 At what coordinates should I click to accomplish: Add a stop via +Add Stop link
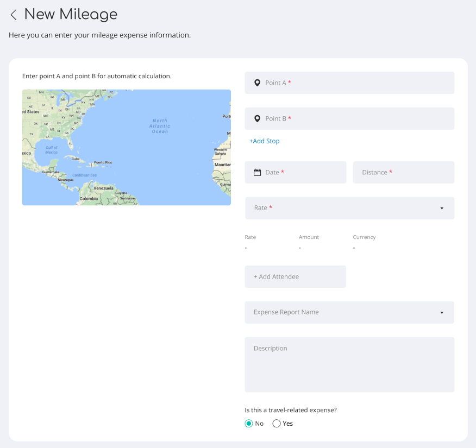point(265,141)
